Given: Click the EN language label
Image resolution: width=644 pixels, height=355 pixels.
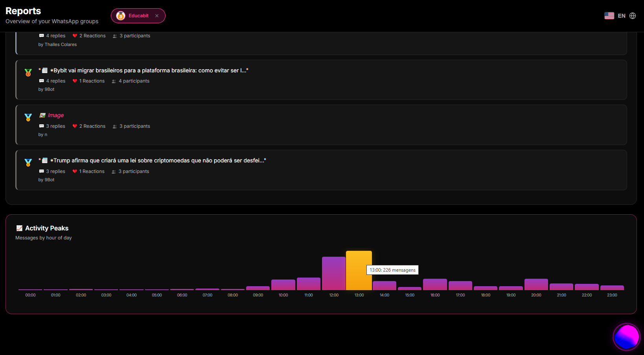Looking at the screenshot, I should (622, 16).
